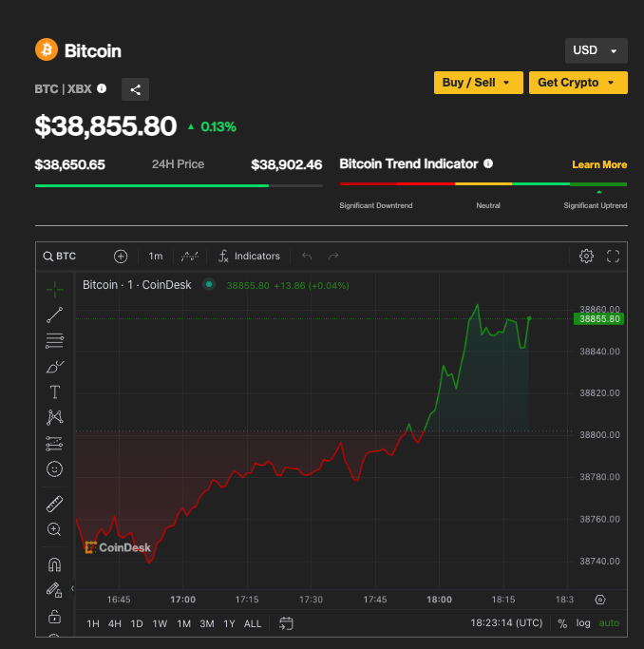Select the 3M time range

click(x=207, y=623)
